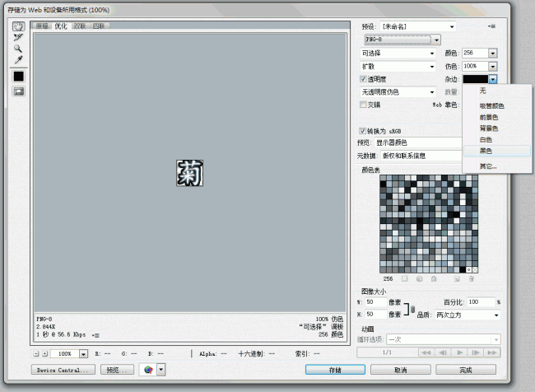Image resolution: width=535 pixels, height=392 pixels.
Task: Click the 完成 done button
Action: (x=466, y=370)
